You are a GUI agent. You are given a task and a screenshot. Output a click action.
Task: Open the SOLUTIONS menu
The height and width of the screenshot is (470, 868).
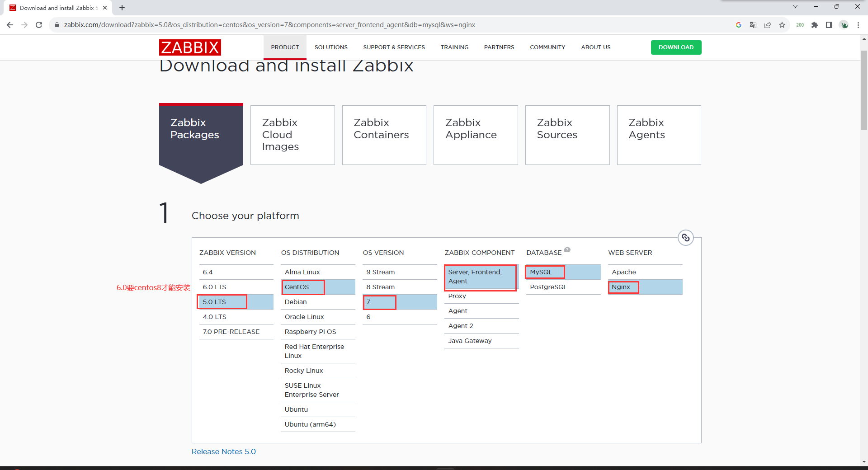[331, 47]
